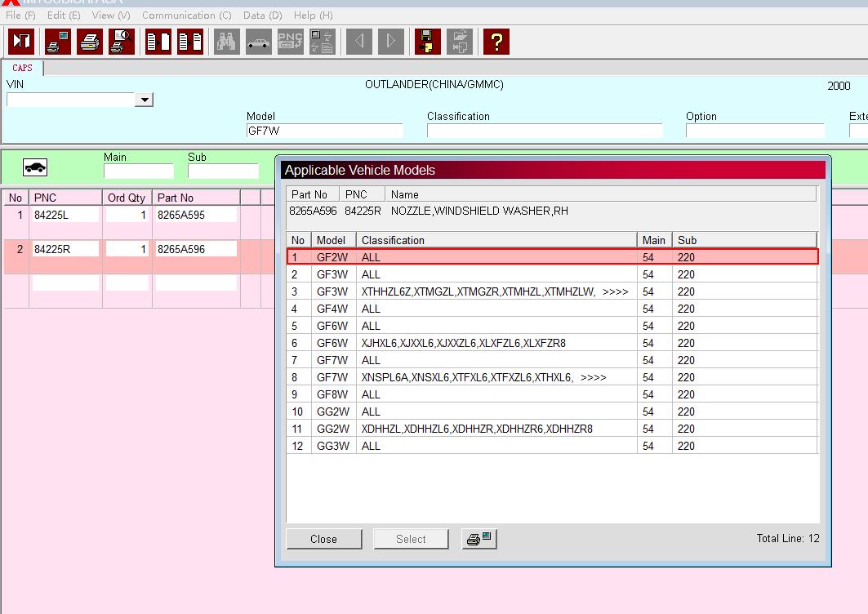Open the Communication (C) menu
Viewport: 868px width, 614px height.
click(186, 16)
